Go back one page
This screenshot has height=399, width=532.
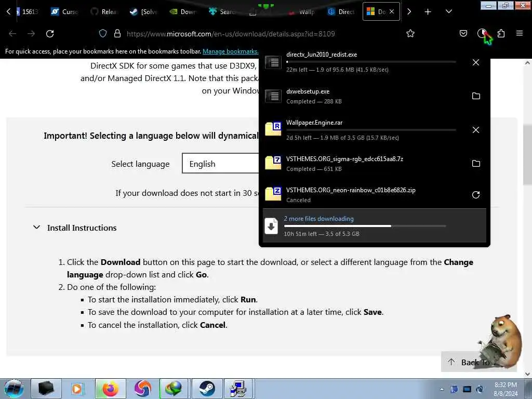click(x=12, y=34)
